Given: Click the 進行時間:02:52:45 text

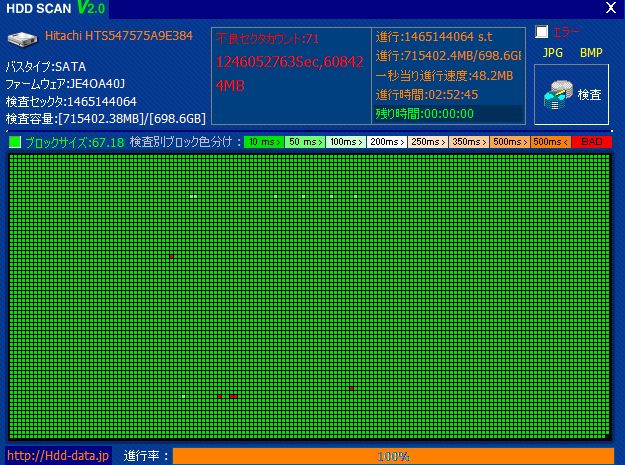Looking at the screenshot, I should [426, 95].
